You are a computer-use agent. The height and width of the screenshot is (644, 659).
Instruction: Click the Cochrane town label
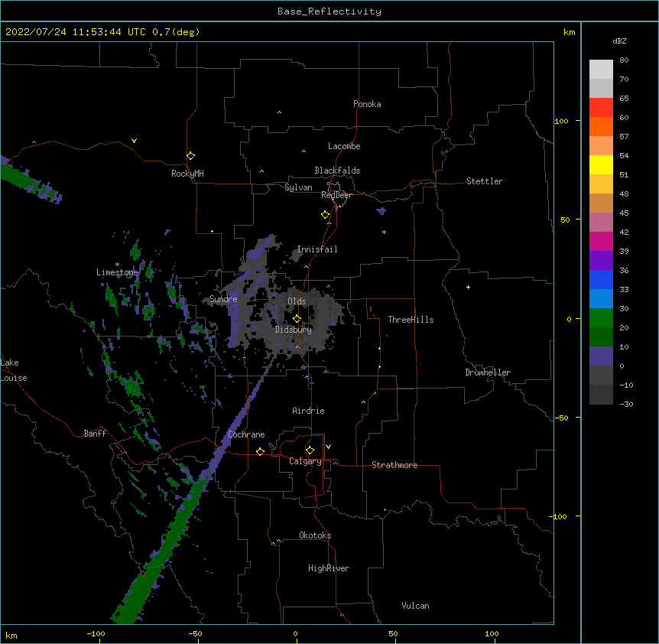pos(246,434)
